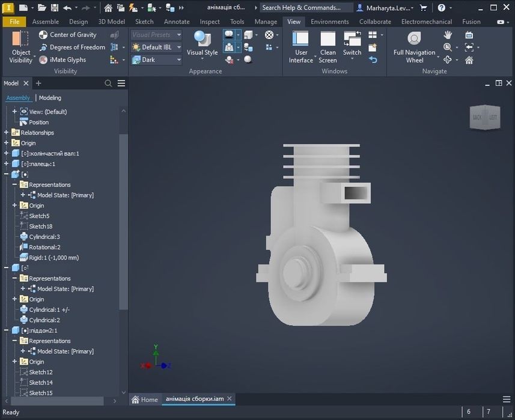Click the Object Visibility icon
515x420 pixels.
[20, 38]
